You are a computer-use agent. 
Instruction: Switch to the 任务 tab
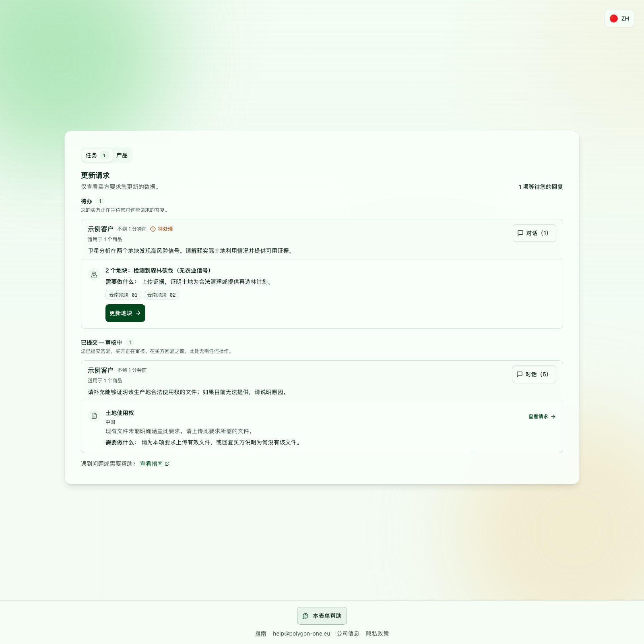tap(97, 155)
